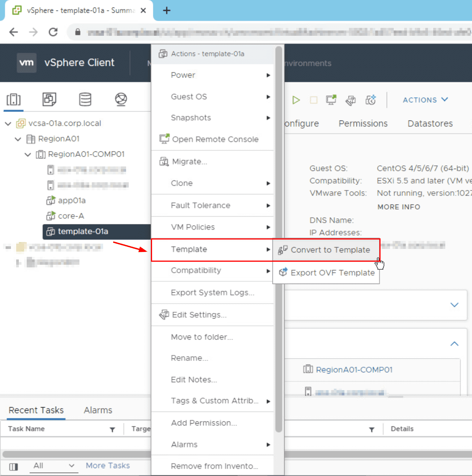Click the MORE INFO link

point(399,207)
